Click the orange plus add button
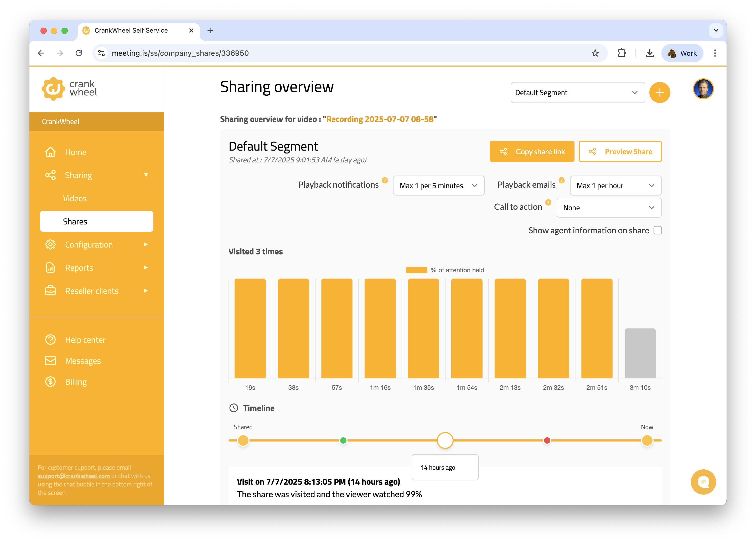Viewport: 756px width, 544px height. point(659,93)
